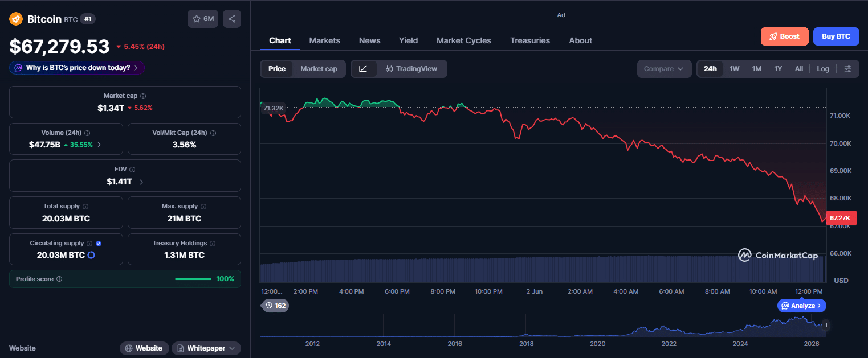Open chart settings sliders icon
The height and width of the screenshot is (358, 868).
848,69
